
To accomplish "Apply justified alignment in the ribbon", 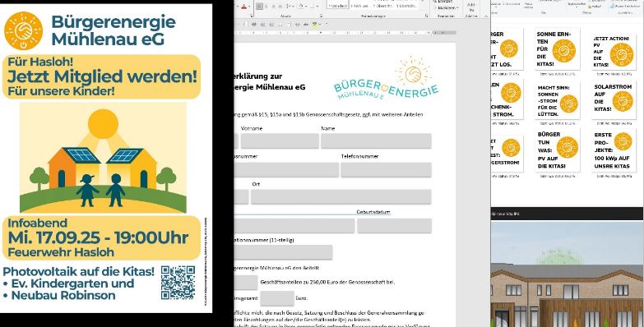I will coord(280,7).
